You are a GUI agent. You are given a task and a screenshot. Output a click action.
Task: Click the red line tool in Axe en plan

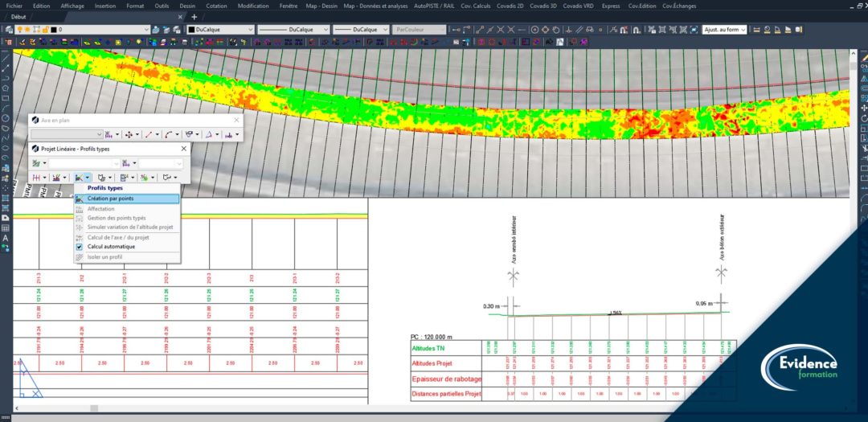coord(149,134)
